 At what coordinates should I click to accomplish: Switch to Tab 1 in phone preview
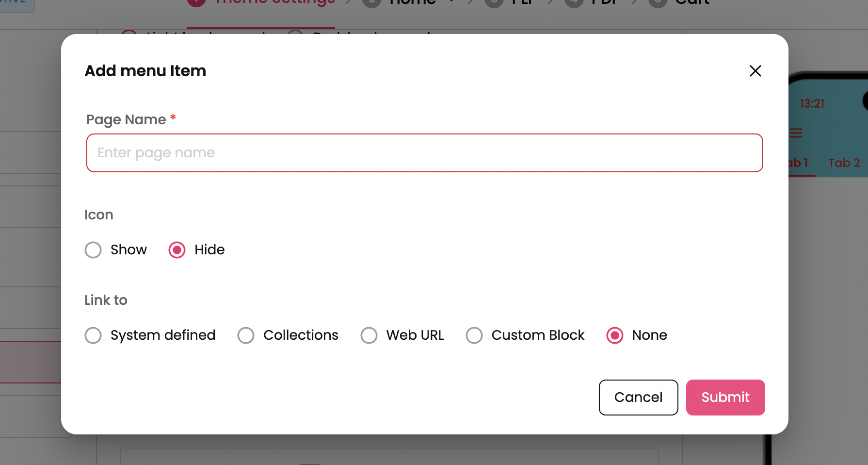pyautogui.click(x=798, y=163)
